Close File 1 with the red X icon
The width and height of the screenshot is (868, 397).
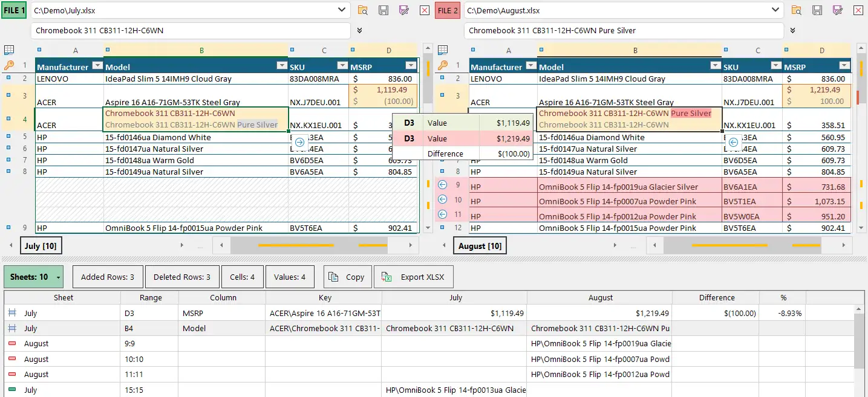pyautogui.click(x=425, y=10)
